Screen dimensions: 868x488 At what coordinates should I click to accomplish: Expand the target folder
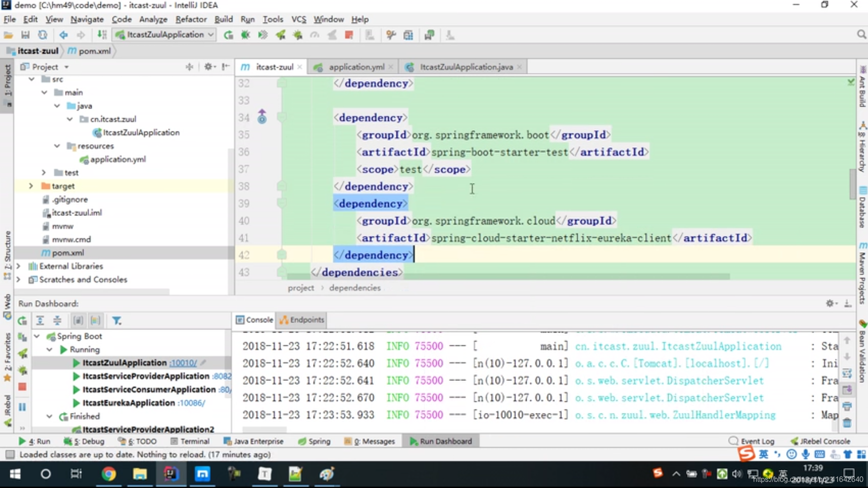point(31,186)
